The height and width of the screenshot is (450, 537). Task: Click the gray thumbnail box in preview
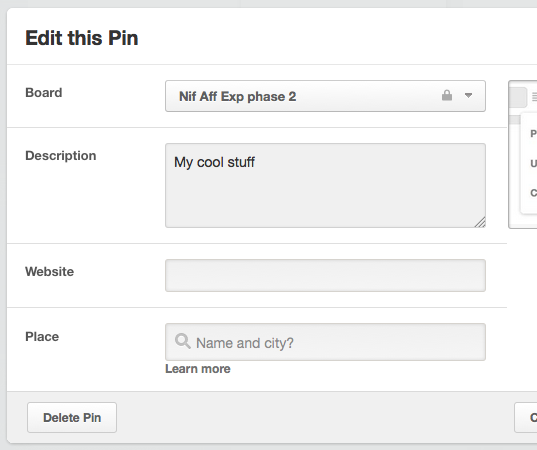click(518, 97)
